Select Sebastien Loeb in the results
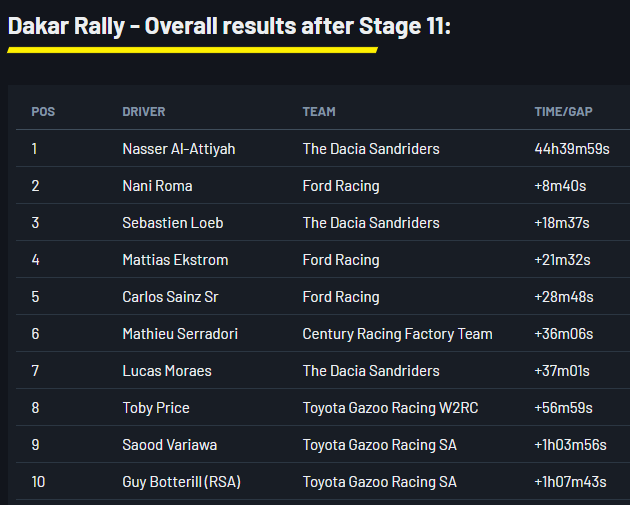 point(173,223)
